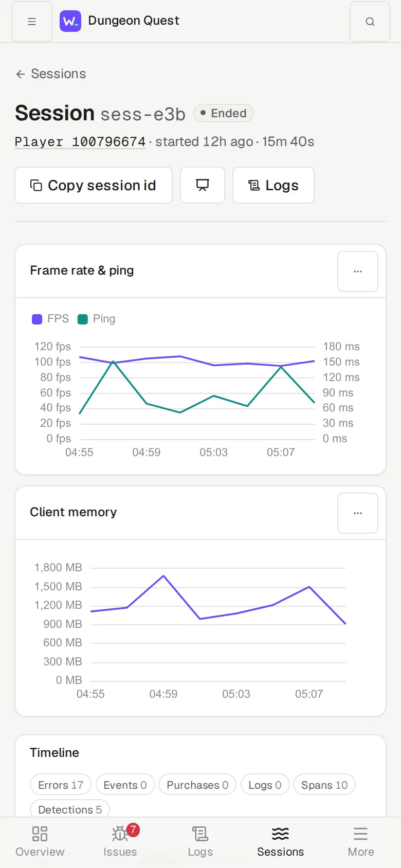Toggle the Spans 10 timeline filter
Viewport: 401px width, 868px height.
coord(324,785)
